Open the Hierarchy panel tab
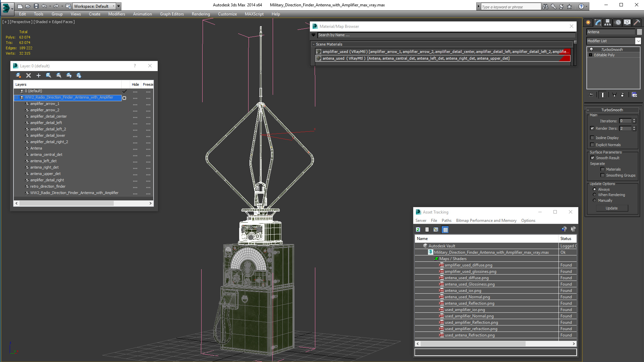 pos(607,22)
